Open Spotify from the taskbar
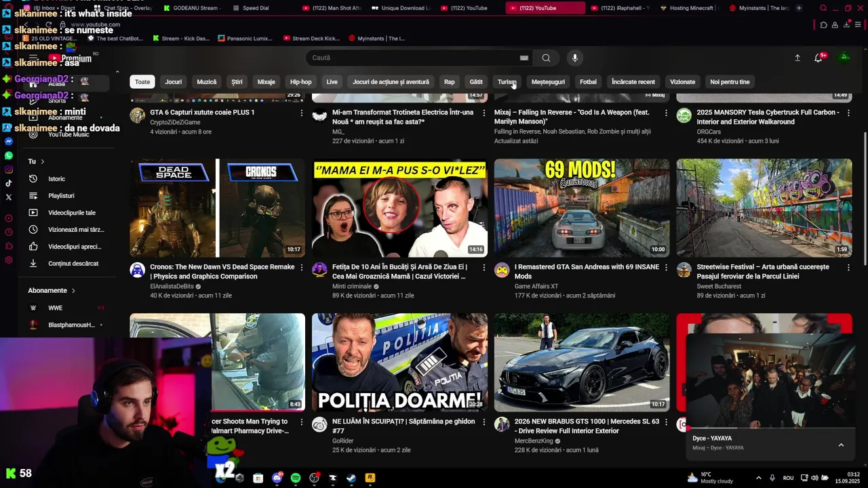868x488 pixels. 296,478
